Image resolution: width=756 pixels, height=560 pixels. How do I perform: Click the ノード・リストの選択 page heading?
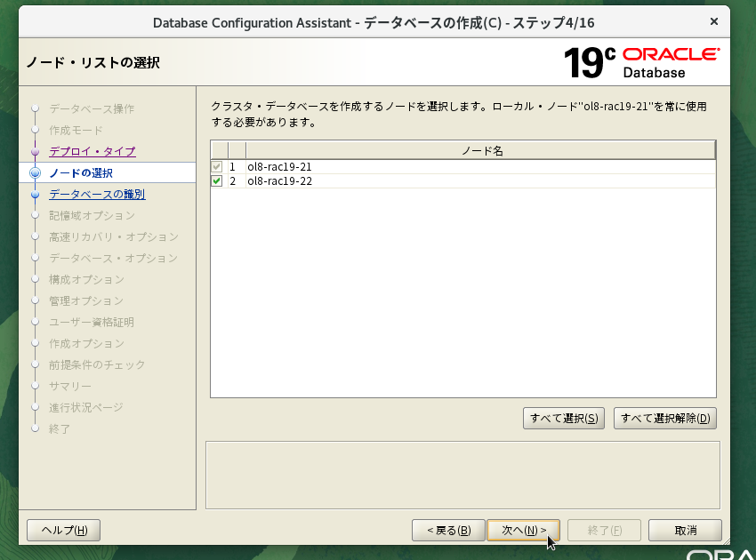[93, 62]
